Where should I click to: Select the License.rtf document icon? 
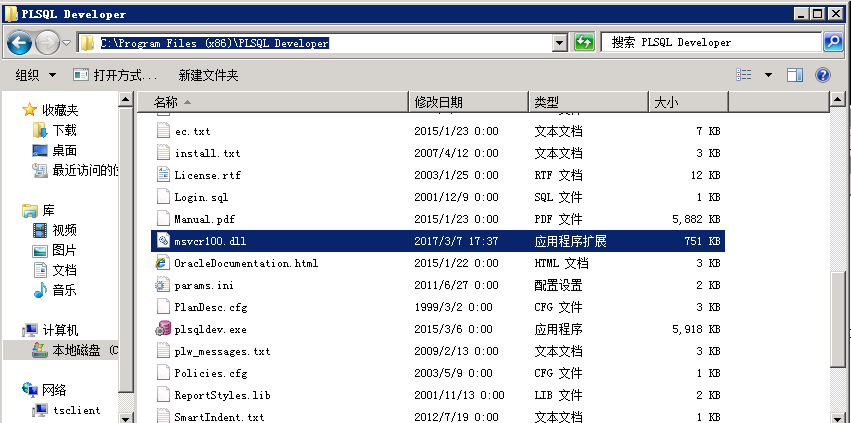163,175
